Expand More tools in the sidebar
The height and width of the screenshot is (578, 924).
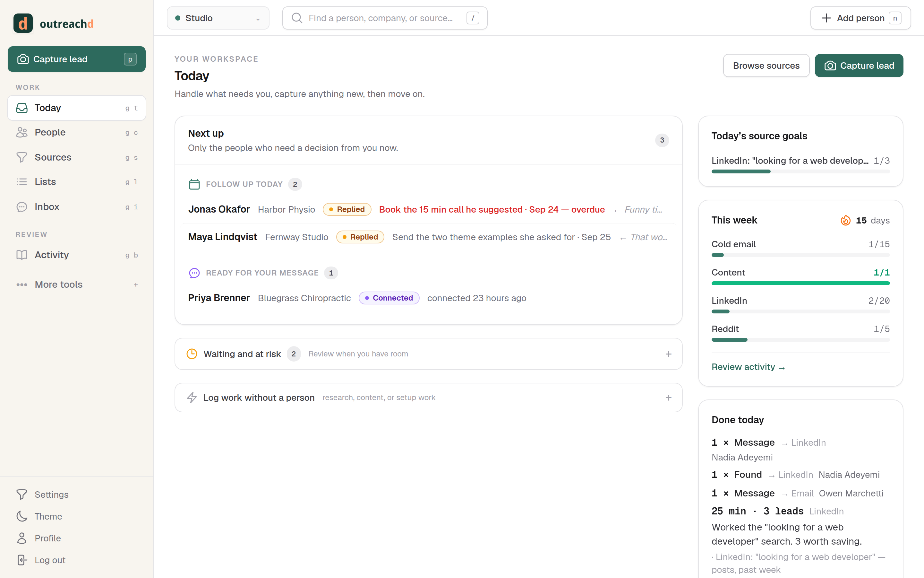77,285
